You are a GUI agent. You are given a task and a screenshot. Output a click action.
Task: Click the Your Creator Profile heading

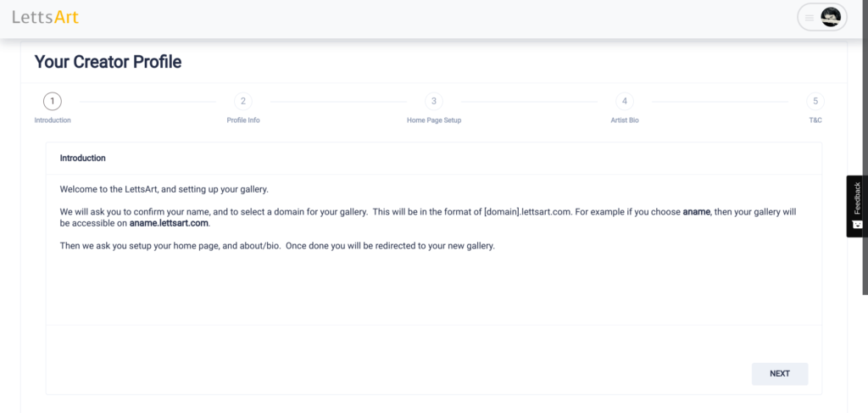coord(108,62)
